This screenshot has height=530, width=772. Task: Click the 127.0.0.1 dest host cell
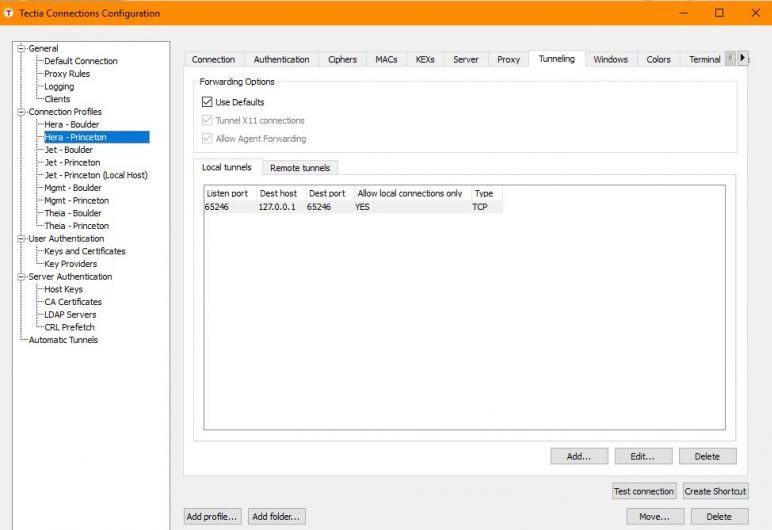tap(277, 207)
